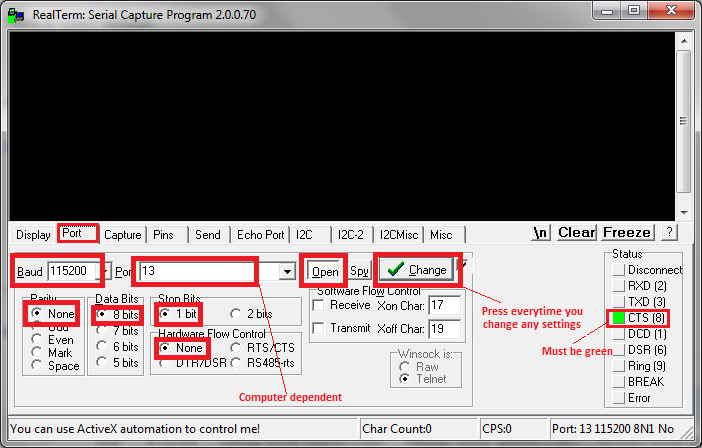
Task: Switch to the Capture tab
Action: (x=122, y=235)
